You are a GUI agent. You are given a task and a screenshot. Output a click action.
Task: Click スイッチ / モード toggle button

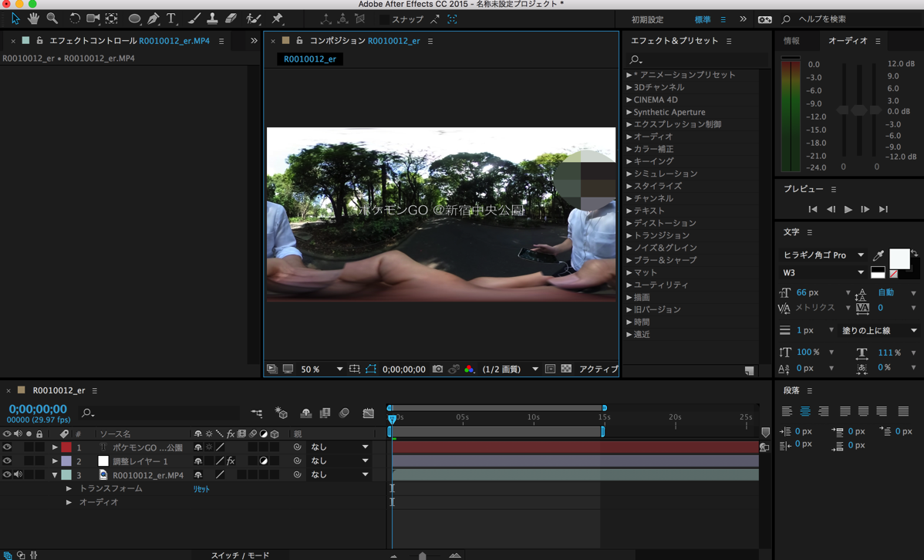(x=240, y=555)
